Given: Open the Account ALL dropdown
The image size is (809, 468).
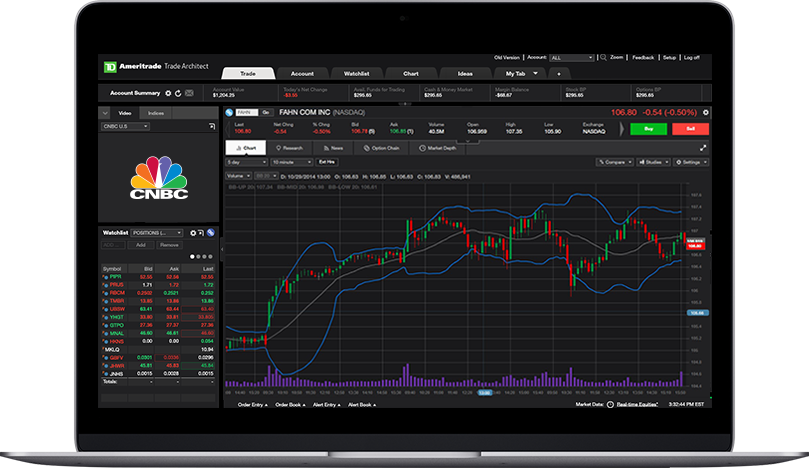Looking at the screenshot, I should pos(572,58).
